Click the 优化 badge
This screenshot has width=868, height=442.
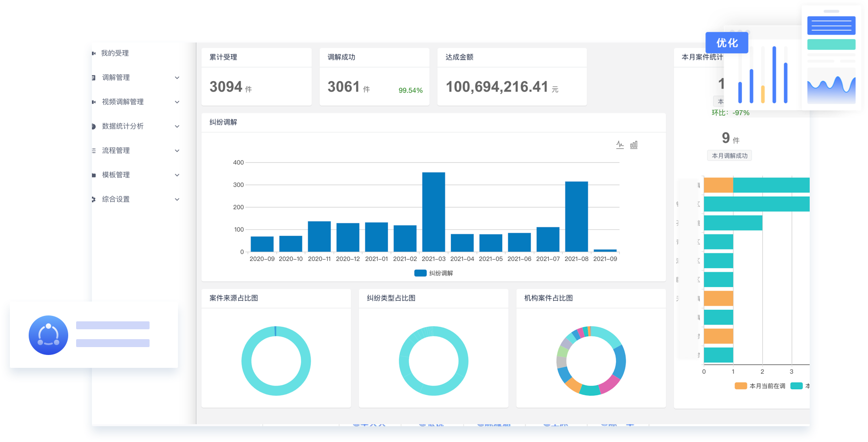[x=727, y=43]
